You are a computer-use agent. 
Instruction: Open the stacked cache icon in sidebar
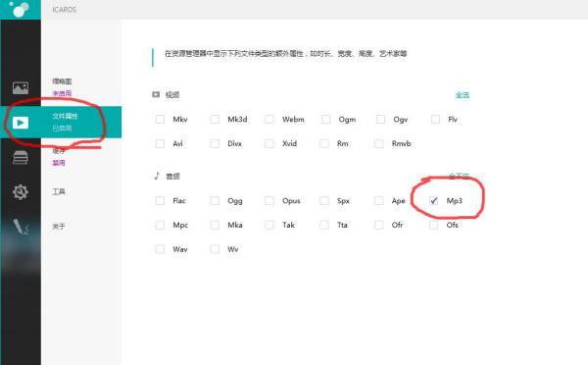click(x=21, y=157)
